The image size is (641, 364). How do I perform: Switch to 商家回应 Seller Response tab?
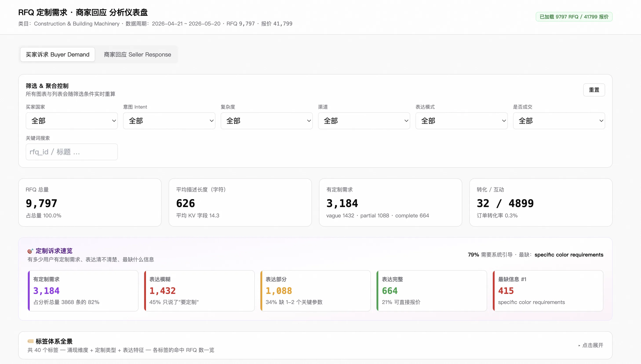tap(138, 55)
